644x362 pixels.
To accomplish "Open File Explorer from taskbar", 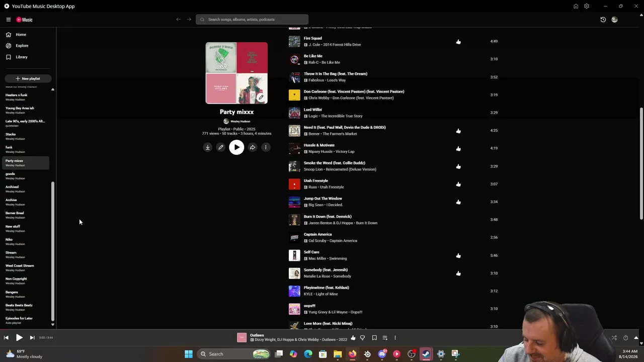I will pos(338,354).
